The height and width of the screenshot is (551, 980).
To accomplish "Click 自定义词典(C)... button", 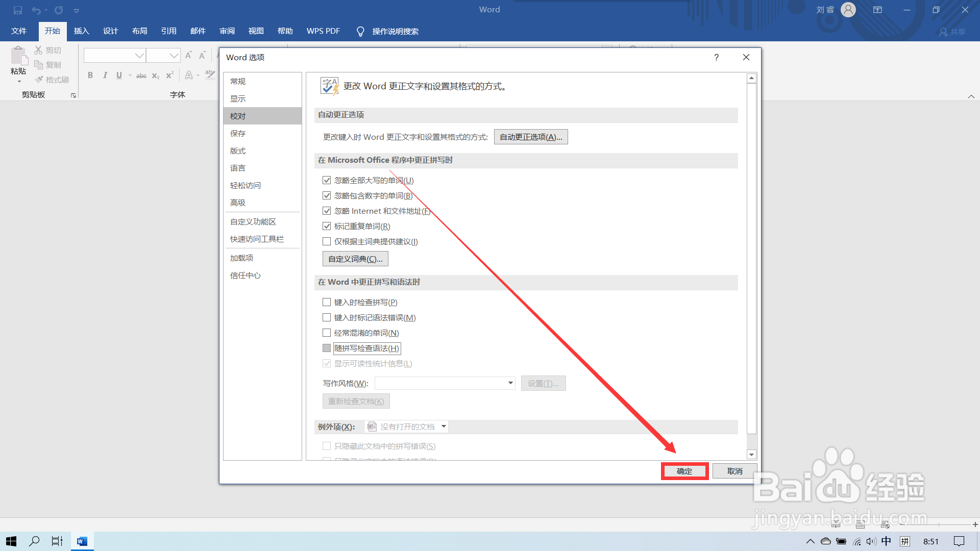I will (x=355, y=259).
